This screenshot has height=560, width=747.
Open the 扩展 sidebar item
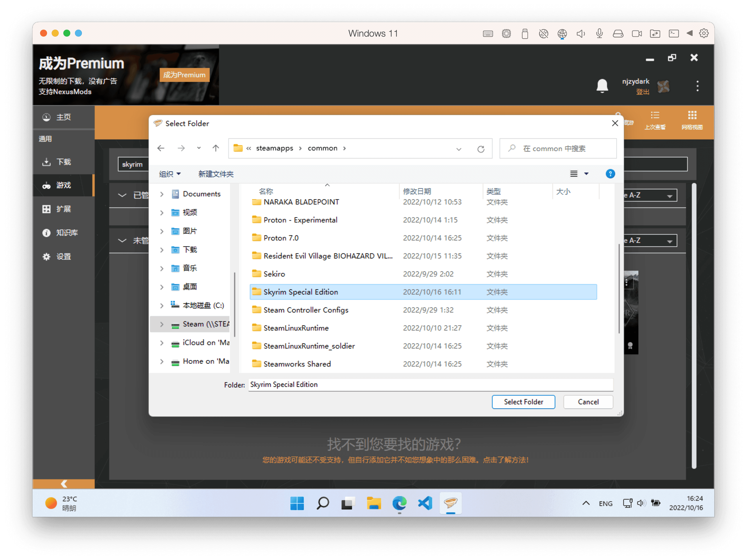[64, 209]
